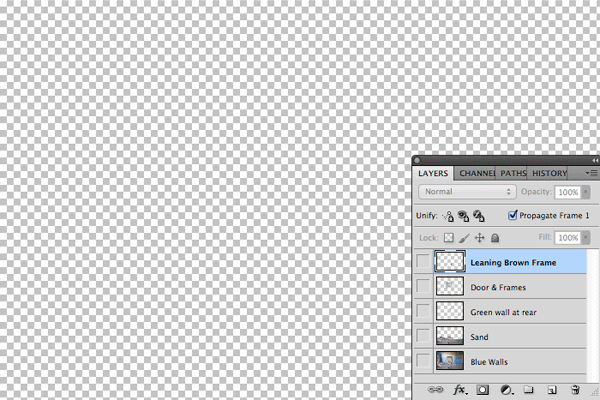
Task: Create a new group folder
Action: tap(528, 390)
